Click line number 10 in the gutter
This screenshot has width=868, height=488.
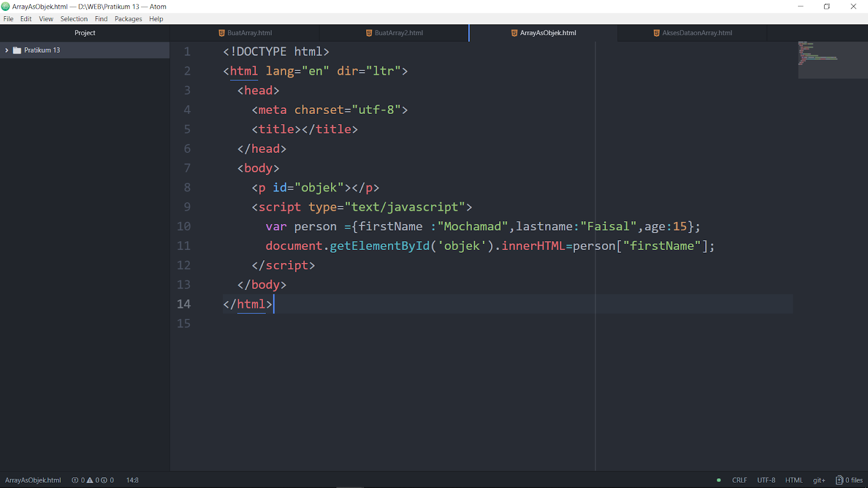[184, 226]
